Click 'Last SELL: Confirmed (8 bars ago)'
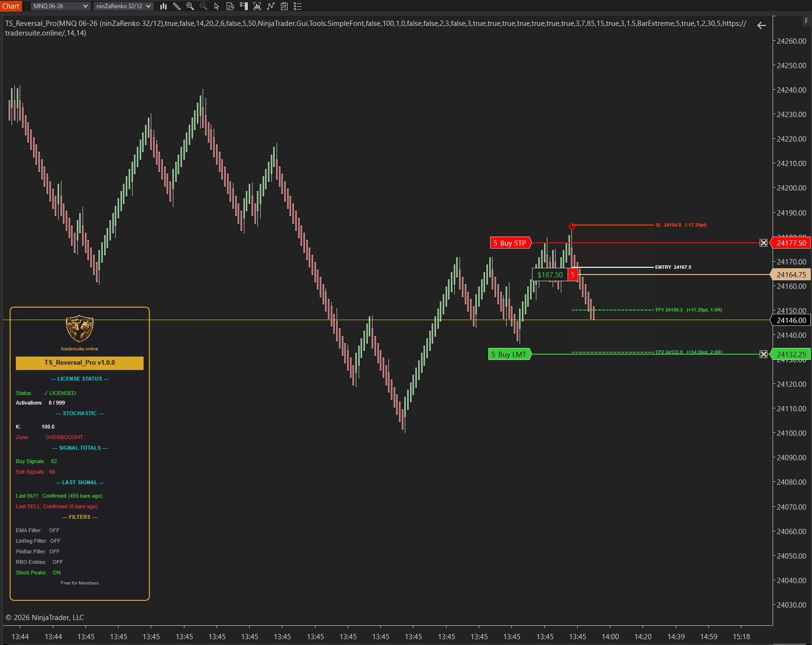This screenshot has height=645, width=812. click(x=57, y=506)
